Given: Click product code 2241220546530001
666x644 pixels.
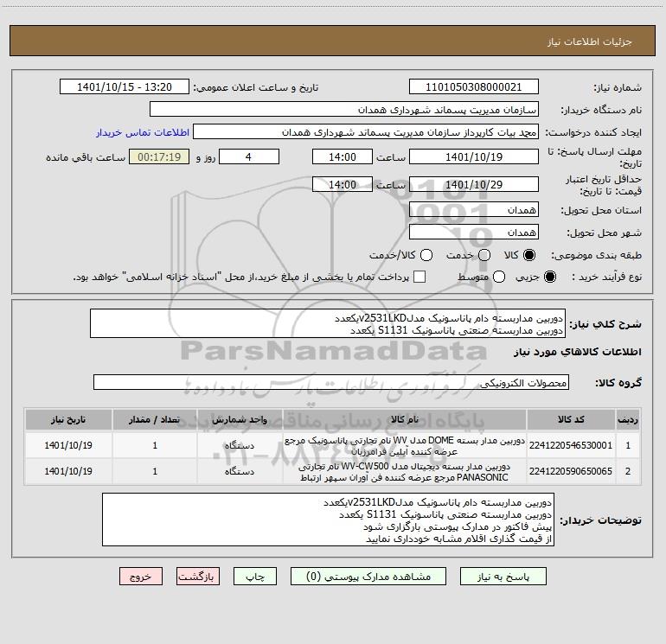Looking at the screenshot, I should point(571,445).
